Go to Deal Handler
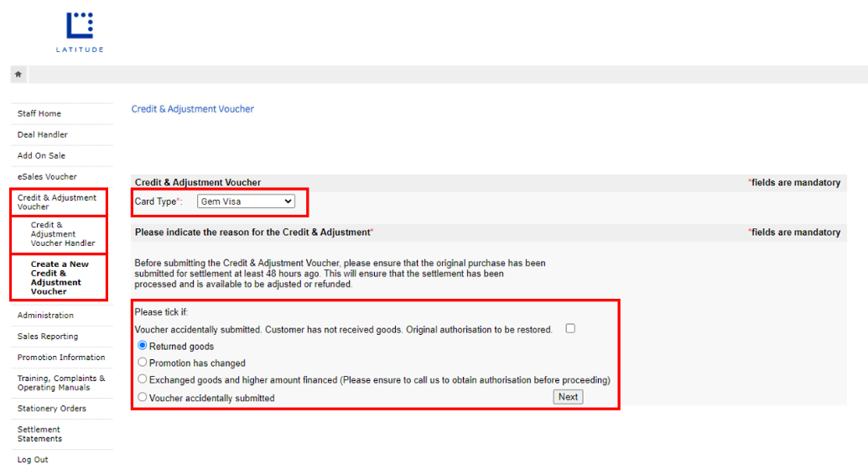 pyautogui.click(x=43, y=134)
